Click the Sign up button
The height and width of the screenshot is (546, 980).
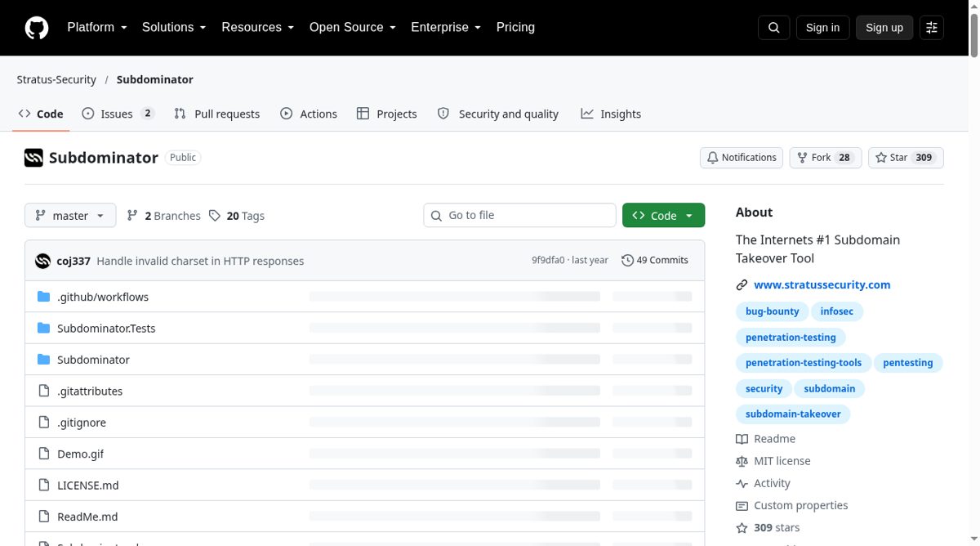click(x=884, y=28)
